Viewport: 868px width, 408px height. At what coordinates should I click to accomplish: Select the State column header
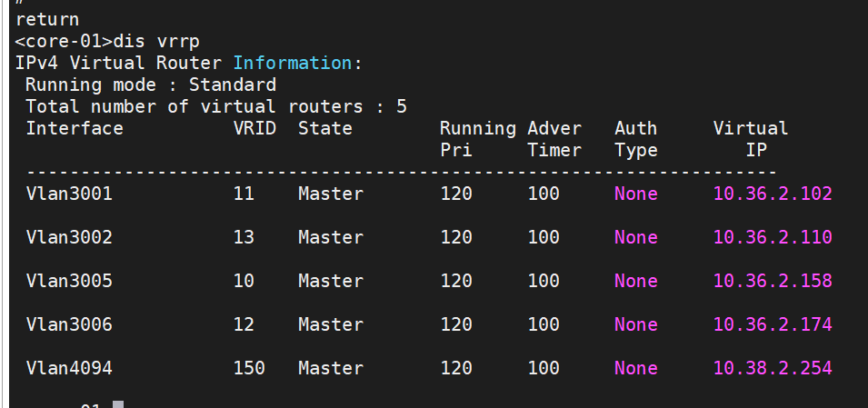324,128
